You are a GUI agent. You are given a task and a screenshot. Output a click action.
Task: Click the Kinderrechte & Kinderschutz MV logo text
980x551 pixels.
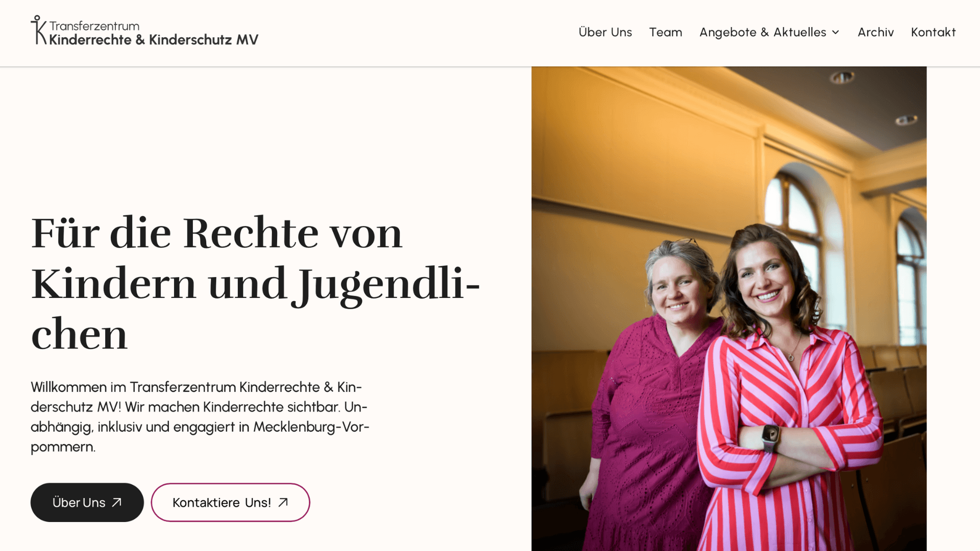point(154,39)
